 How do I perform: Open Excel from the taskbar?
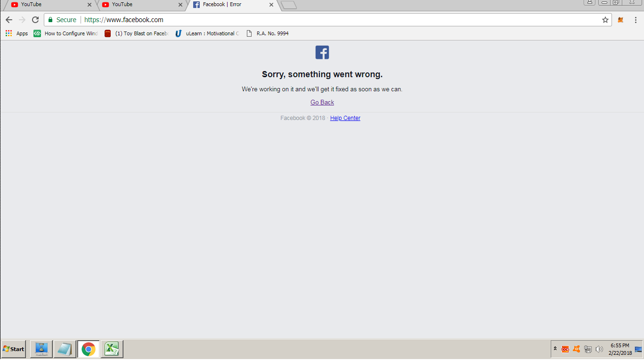[x=112, y=349]
